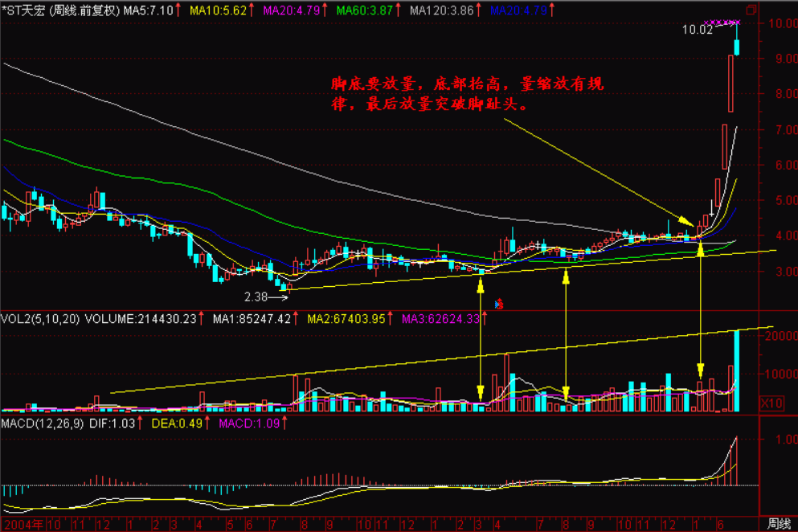Viewport: 798px width, 532px height.
Task: Click the tallest cyan volume bar at far right
Action: [x=736, y=370]
